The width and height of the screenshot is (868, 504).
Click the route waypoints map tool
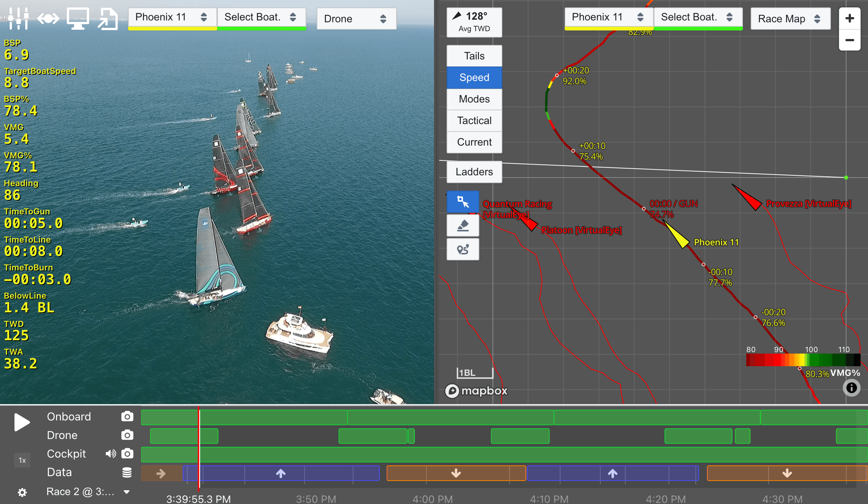[x=463, y=249]
